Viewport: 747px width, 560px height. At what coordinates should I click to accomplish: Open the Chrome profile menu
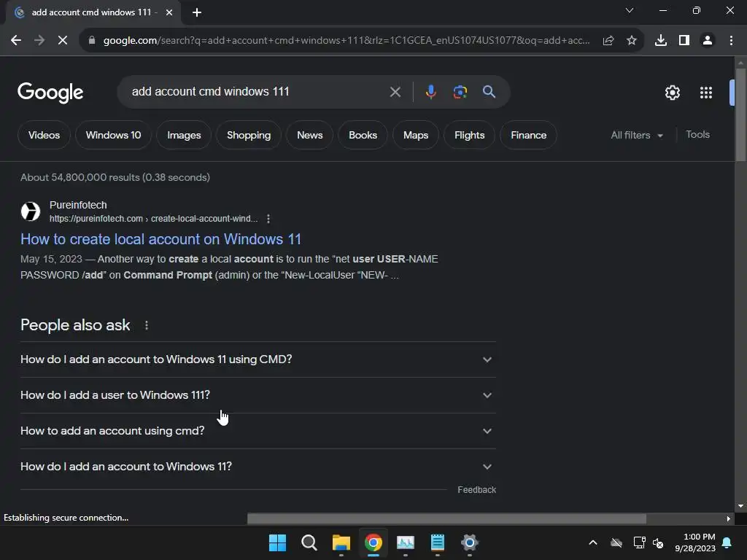coord(708,41)
